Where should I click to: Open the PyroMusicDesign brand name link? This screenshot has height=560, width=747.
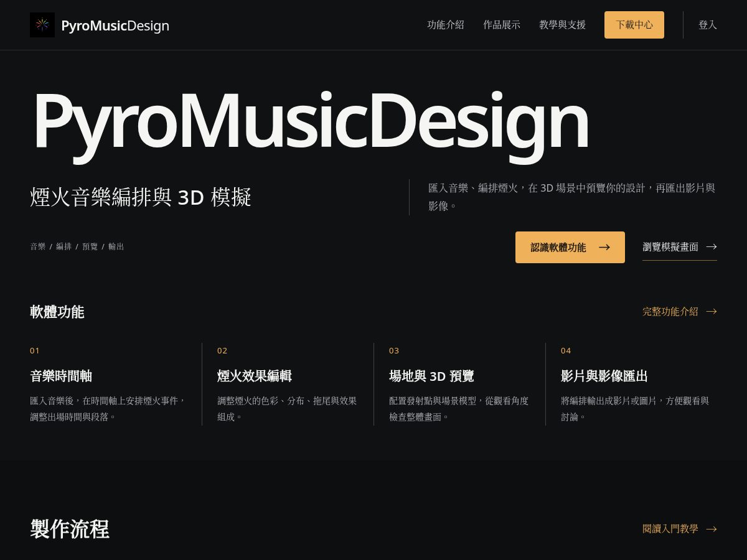pos(115,26)
